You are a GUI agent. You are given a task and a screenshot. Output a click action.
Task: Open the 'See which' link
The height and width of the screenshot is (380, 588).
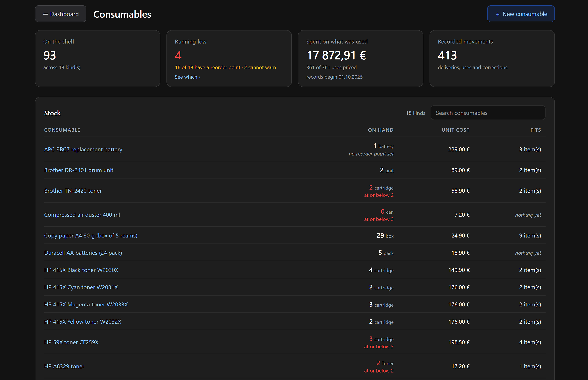[x=187, y=77]
